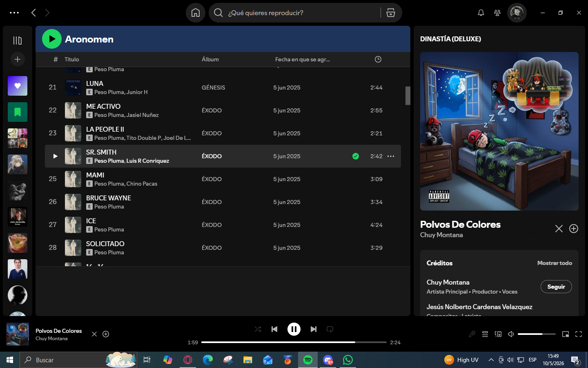The image size is (588, 368).
Task: Select the song LA PEOPLE II
Action: 105,129
